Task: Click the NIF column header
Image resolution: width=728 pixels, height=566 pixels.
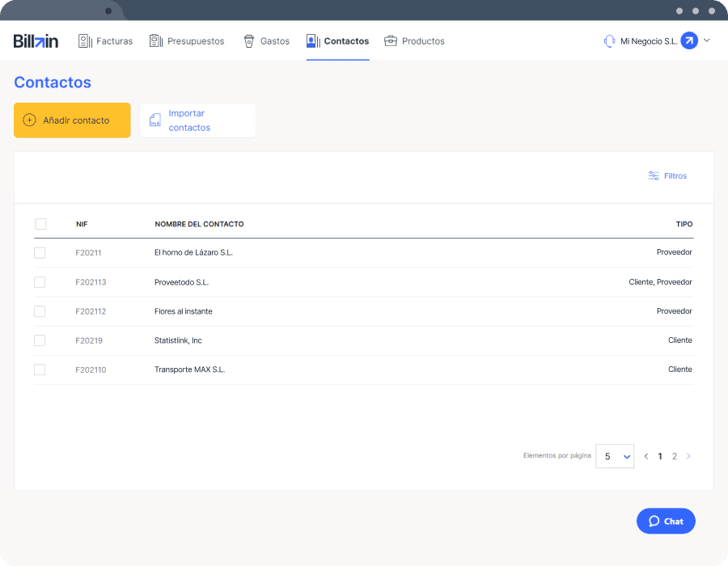Action: tap(82, 224)
